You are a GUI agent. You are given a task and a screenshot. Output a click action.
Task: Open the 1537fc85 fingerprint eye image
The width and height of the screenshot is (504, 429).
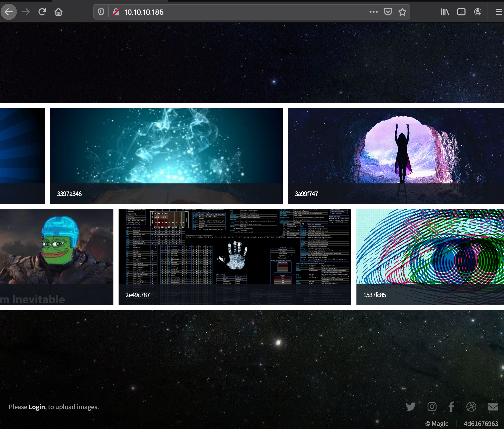pos(430,257)
